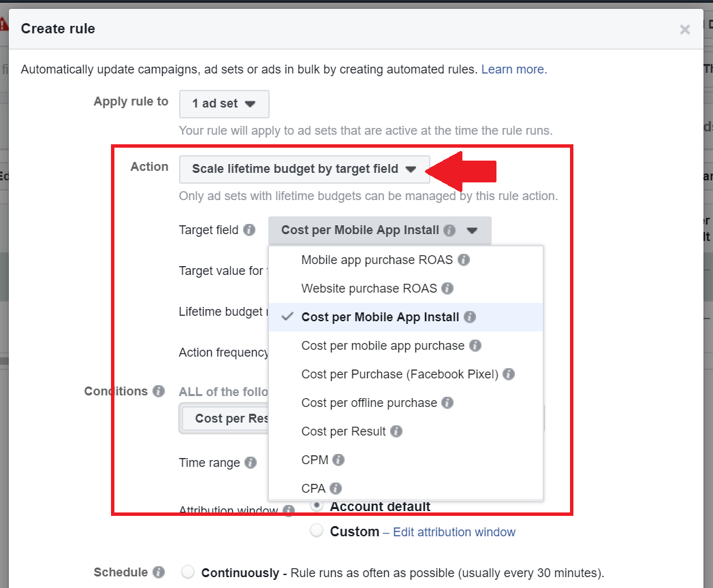
Task: Click the 'ALL of the follo' conditions heading
Action: coord(223,392)
